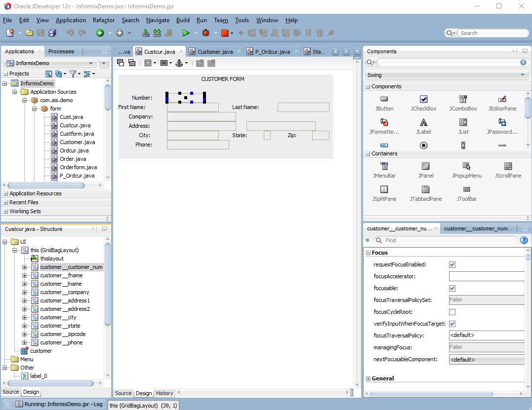Click the green Run play icon
Image resolution: width=532 pixels, height=410 pixels.
pos(186,33)
